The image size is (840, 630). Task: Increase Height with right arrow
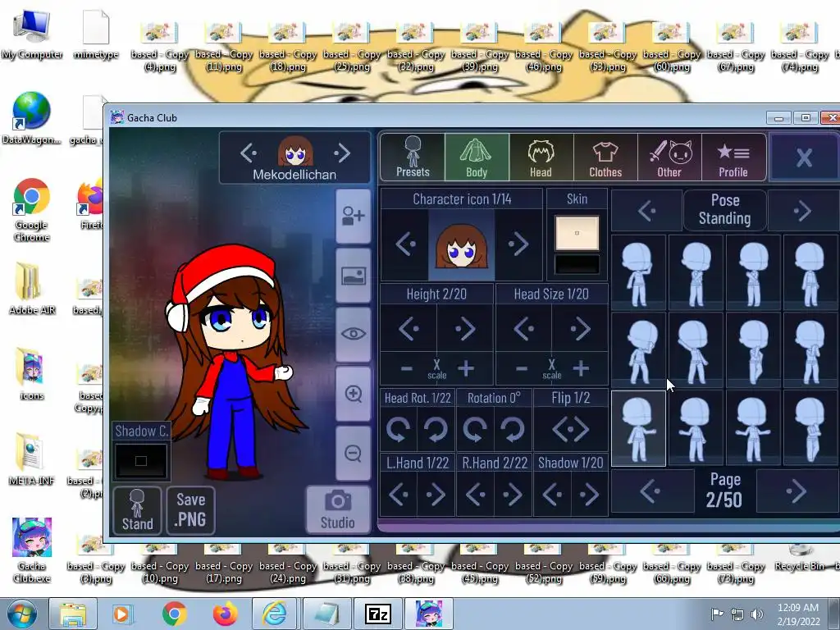point(465,328)
